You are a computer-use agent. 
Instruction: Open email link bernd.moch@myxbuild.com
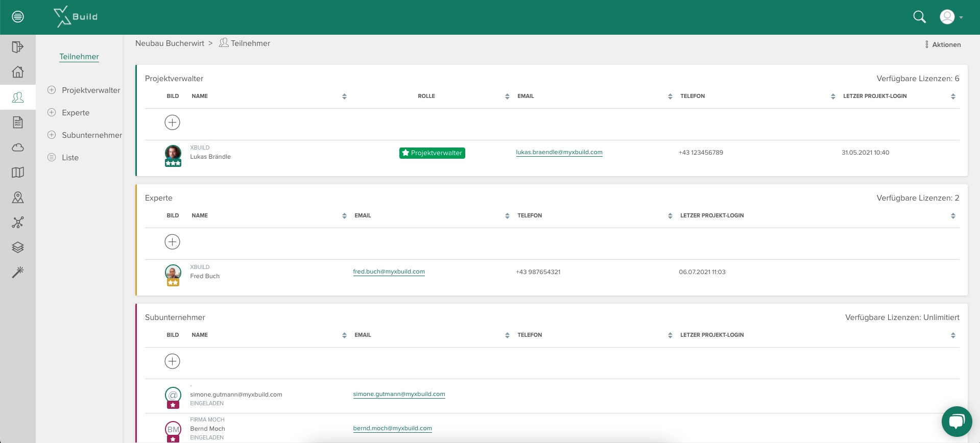tap(393, 428)
